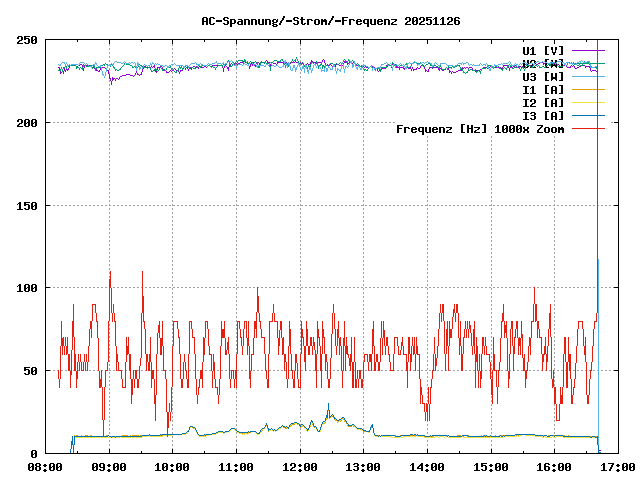Image resolution: width=640 pixels, height=480 pixels.
Task: Click the chart title AC-Spannung/-Strom/-Frequenz 20251126
Action: coord(317,20)
